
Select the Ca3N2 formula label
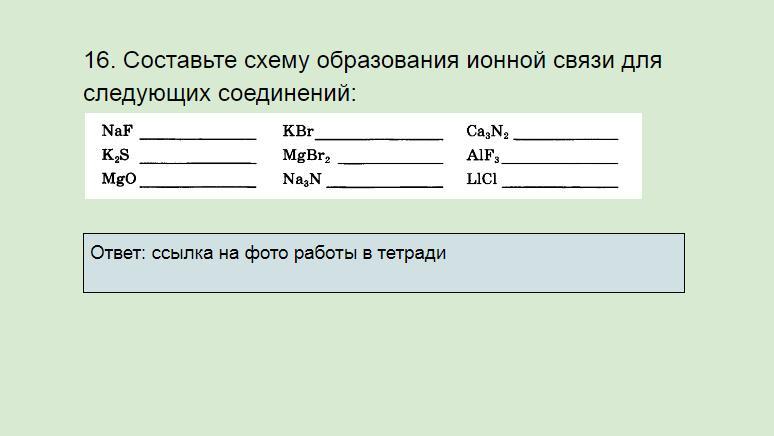pos(487,132)
